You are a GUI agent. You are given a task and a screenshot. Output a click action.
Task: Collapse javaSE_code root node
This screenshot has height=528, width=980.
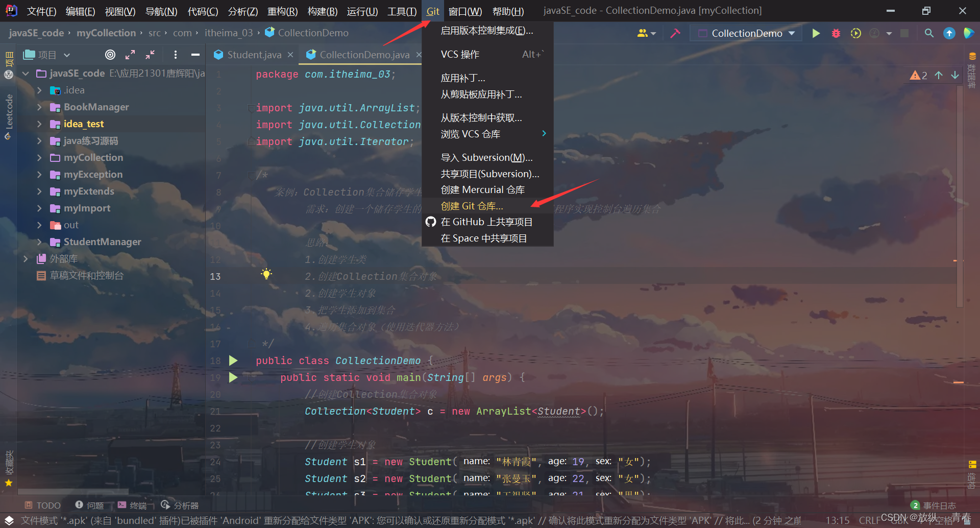pos(26,74)
